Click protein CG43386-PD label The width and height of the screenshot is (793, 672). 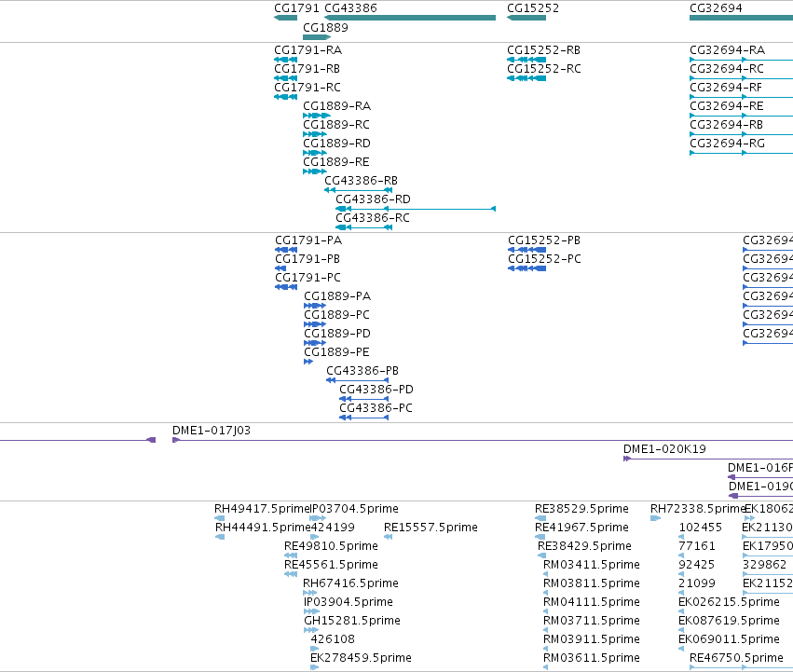[x=376, y=390]
